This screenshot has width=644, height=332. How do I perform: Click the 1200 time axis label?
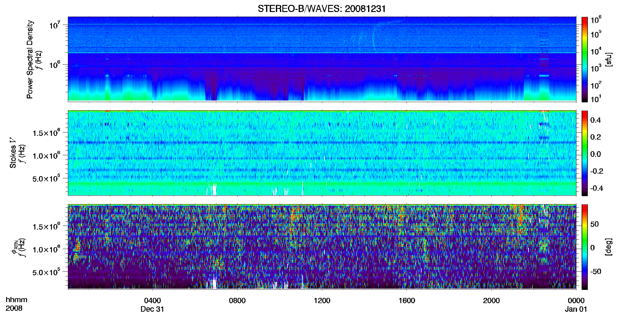322,301
